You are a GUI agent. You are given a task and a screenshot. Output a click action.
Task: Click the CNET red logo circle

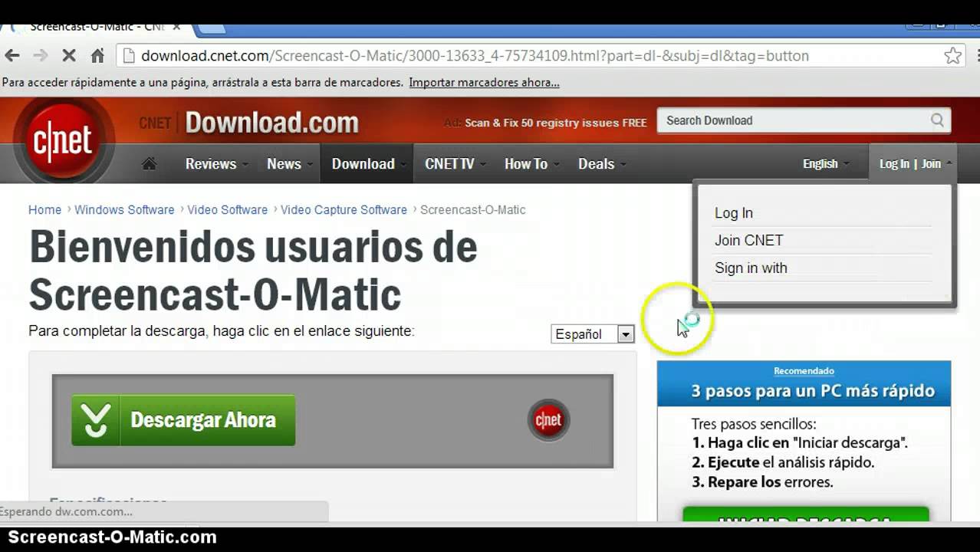click(63, 140)
